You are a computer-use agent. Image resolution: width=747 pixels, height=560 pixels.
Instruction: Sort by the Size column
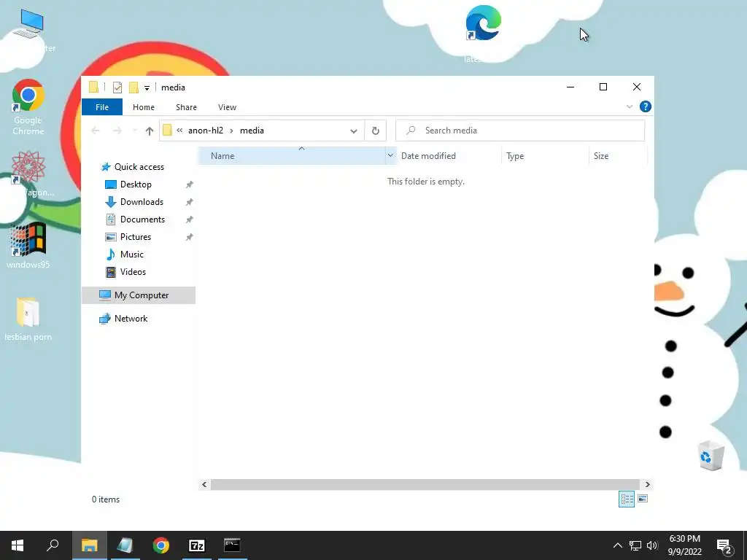click(619, 156)
